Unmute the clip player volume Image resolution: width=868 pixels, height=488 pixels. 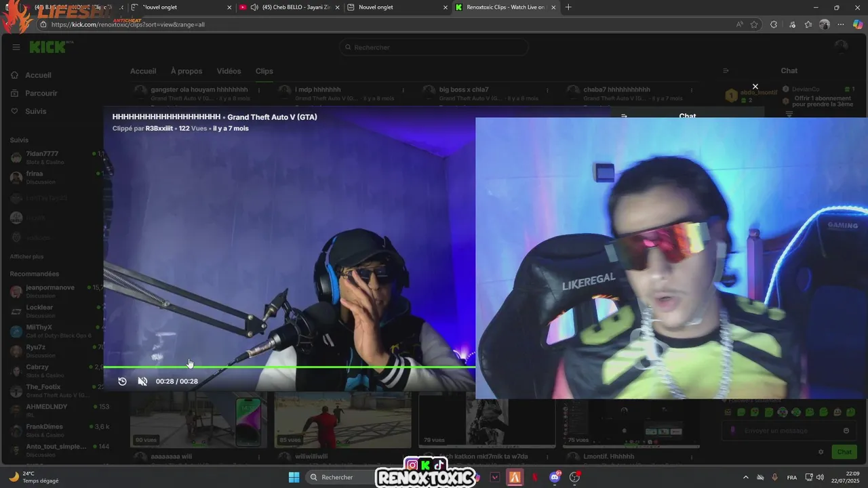142,381
